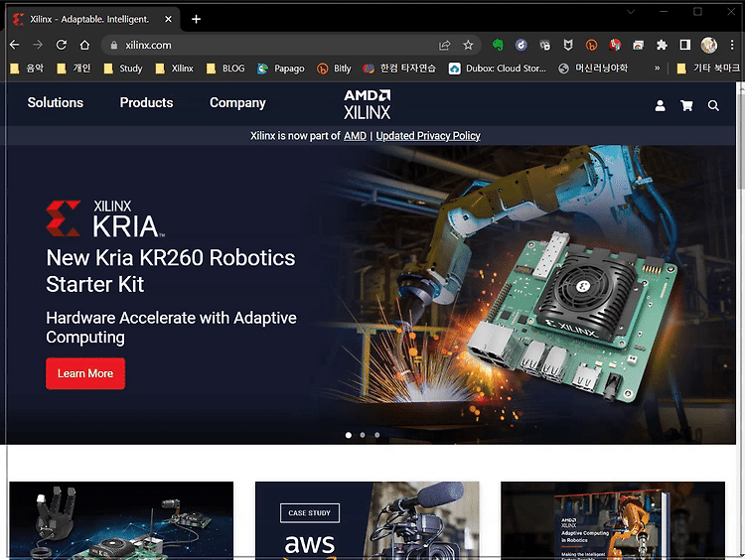Open a new browser tab
This screenshot has height=560, width=745.
pyautogui.click(x=196, y=19)
